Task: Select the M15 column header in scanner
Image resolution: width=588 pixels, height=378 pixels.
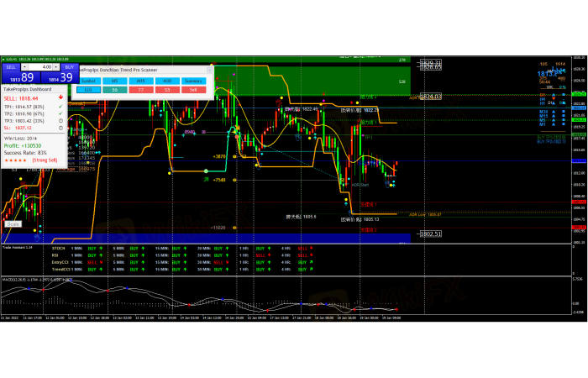Action: [x=141, y=81]
